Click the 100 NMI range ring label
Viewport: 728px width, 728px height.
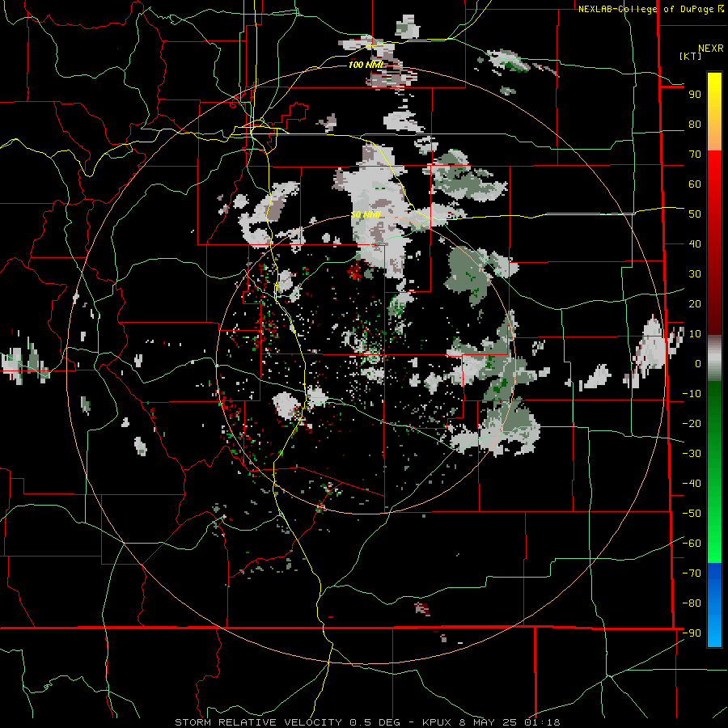(366, 65)
